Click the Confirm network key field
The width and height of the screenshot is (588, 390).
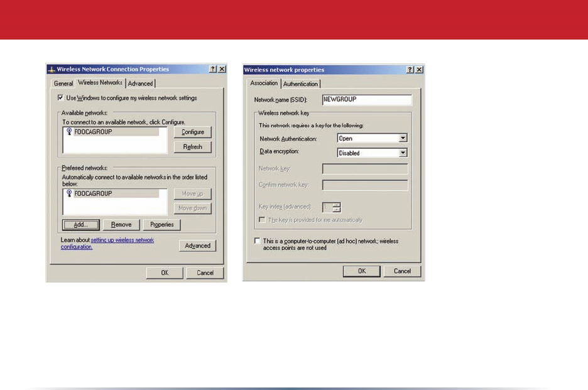(x=365, y=185)
